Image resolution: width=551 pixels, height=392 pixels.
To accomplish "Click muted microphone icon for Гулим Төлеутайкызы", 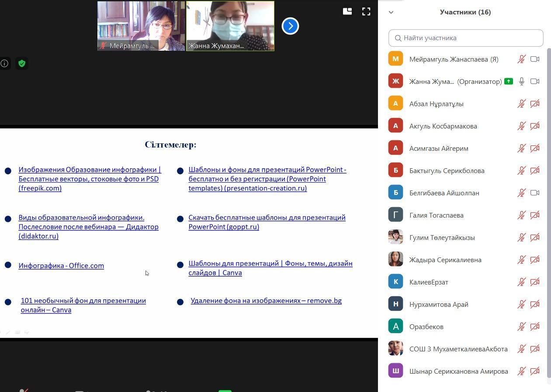I will click(x=521, y=237).
